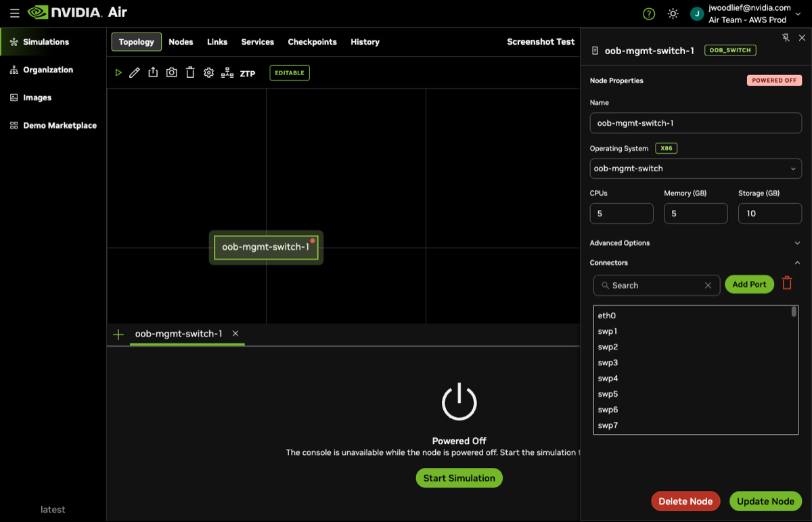
Task: Switch to the Checkpoints tab
Action: [312, 42]
